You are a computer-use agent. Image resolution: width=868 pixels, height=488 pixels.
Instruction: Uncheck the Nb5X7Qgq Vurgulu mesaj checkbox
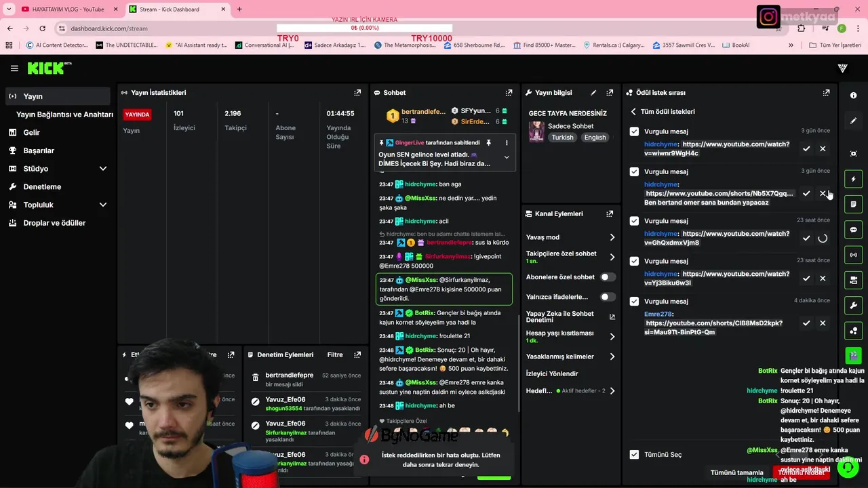pyautogui.click(x=634, y=171)
